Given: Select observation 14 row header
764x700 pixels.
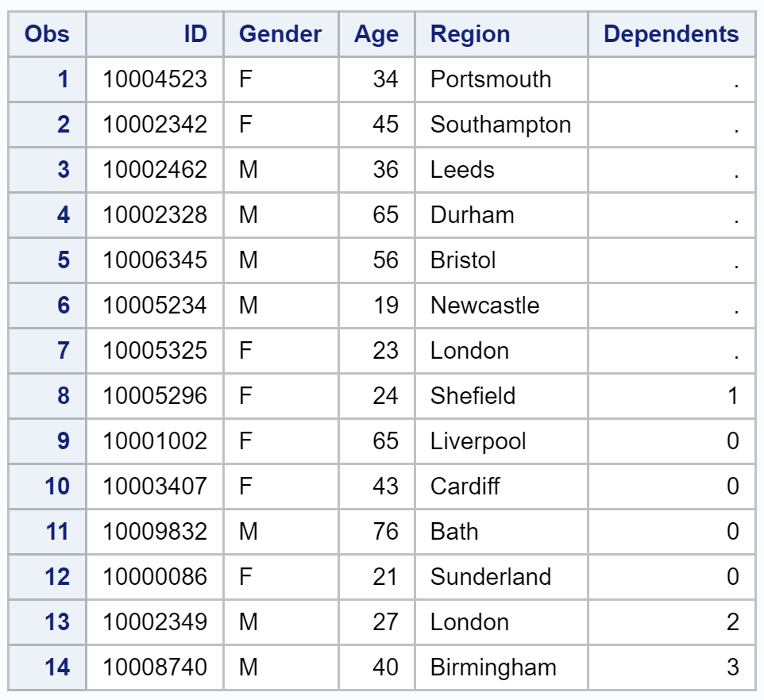Looking at the screenshot, I should pos(47,667).
